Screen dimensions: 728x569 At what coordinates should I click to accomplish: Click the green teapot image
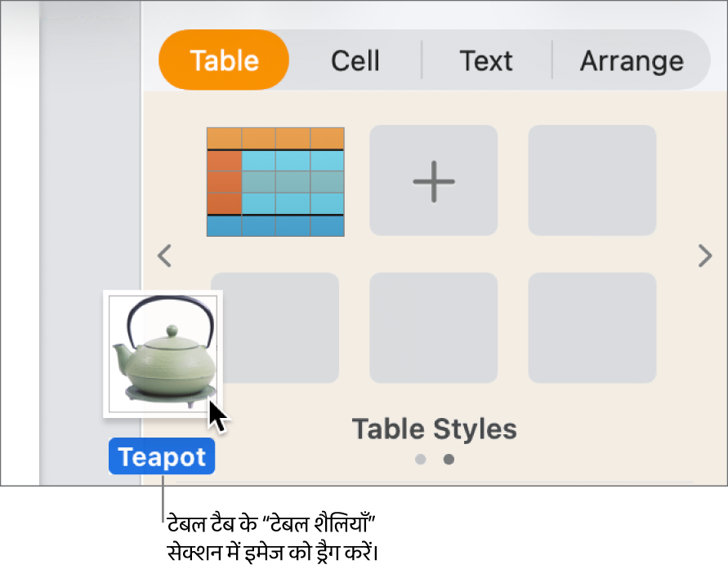(163, 354)
